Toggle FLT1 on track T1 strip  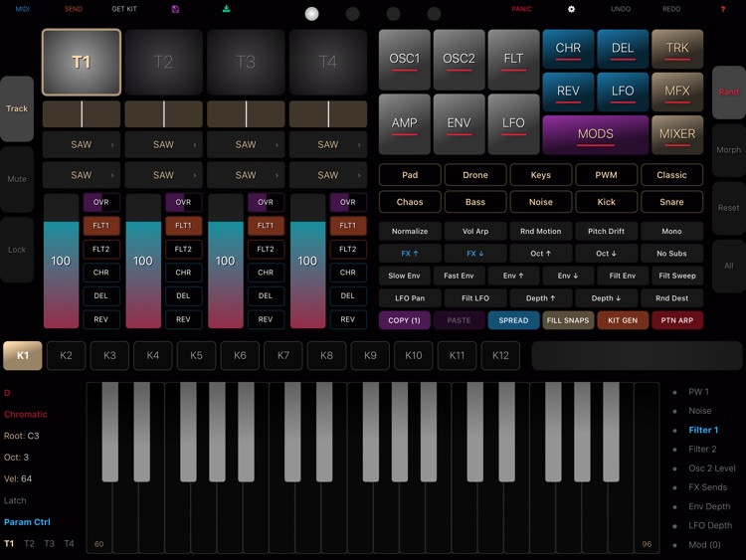pos(100,226)
